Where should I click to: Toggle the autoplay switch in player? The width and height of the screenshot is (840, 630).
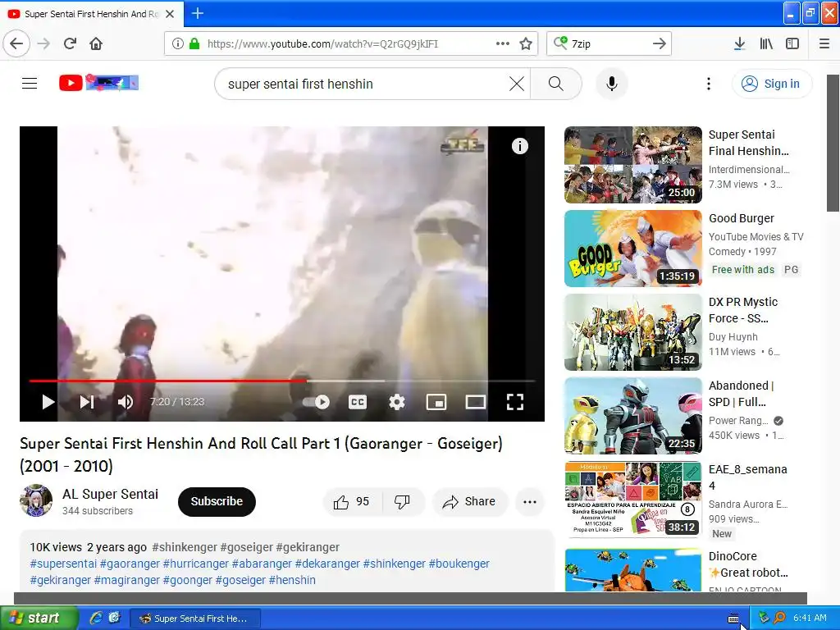(x=316, y=402)
